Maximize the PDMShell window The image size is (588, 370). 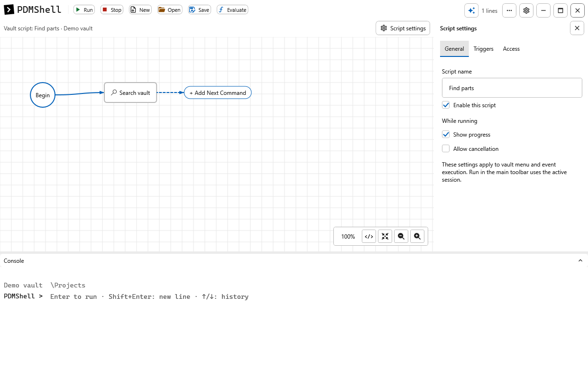point(560,10)
